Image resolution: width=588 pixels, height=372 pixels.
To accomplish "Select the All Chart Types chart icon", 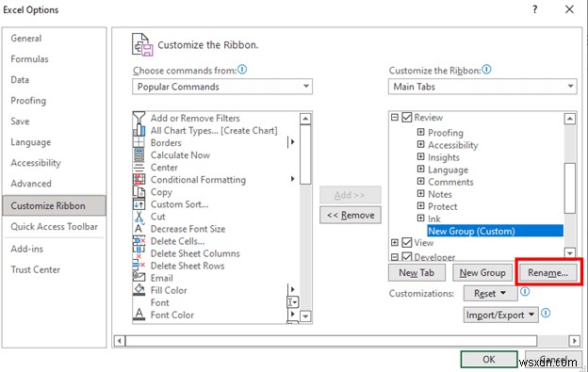I will coord(139,130).
